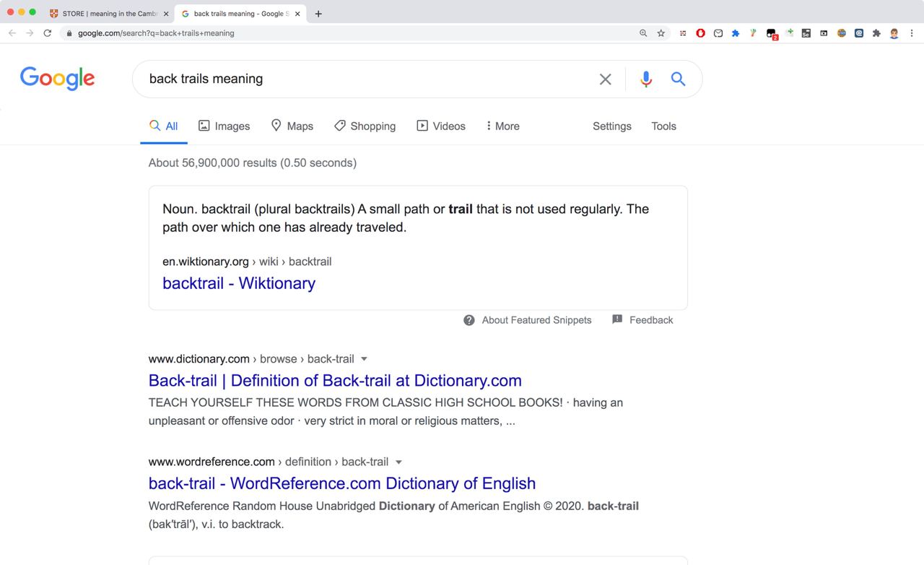The height and width of the screenshot is (565, 924).
Task: Click the About Featured Snippets question mark icon
Action: (469, 320)
